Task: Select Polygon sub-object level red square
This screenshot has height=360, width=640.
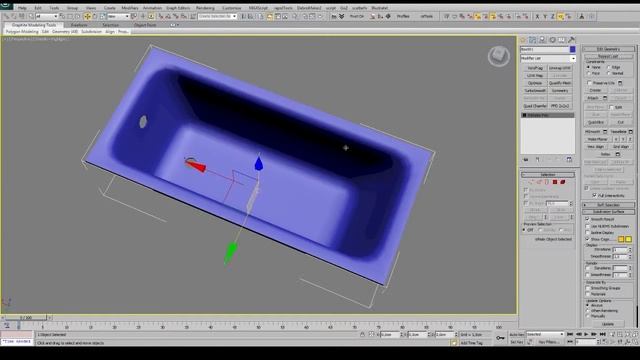Action: (555, 182)
